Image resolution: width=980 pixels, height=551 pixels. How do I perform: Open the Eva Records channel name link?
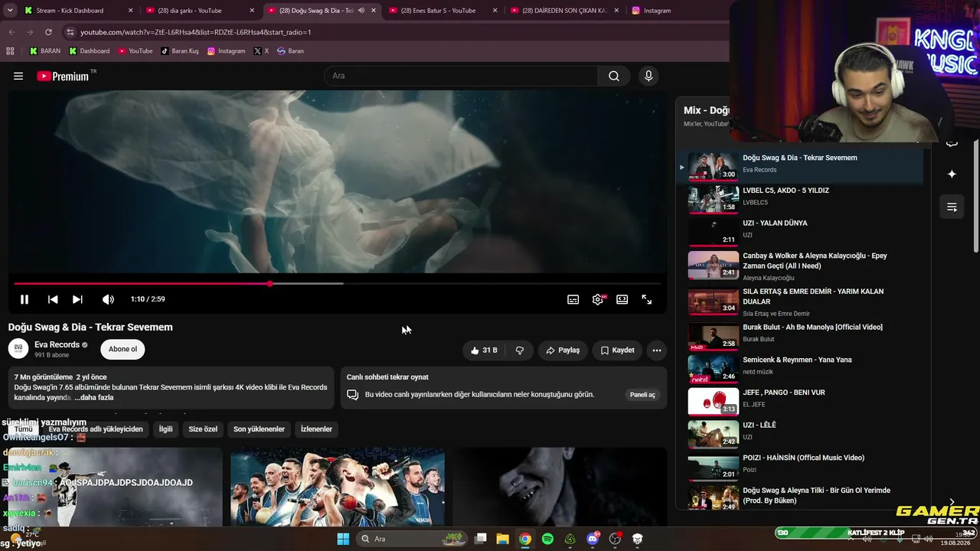(x=57, y=344)
